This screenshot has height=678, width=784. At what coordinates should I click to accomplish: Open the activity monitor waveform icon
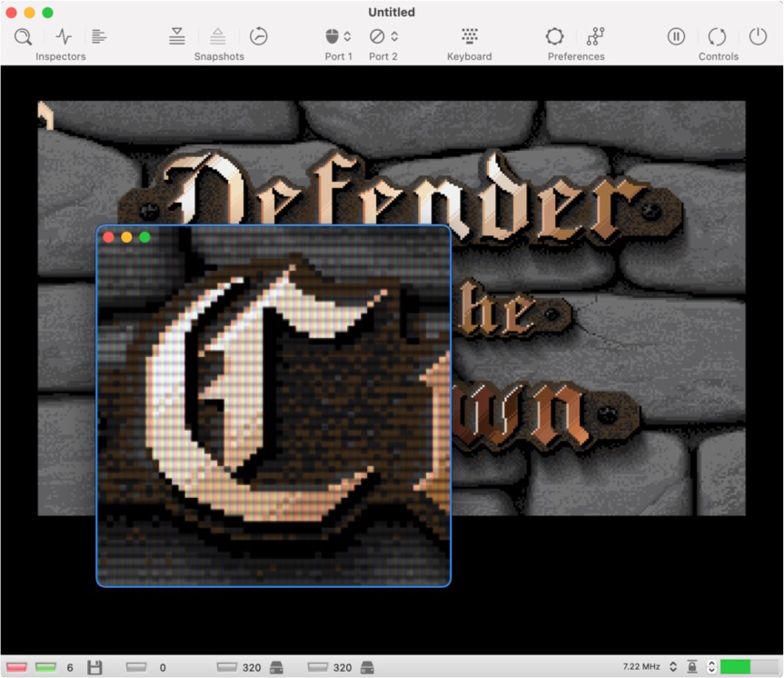[x=64, y=36]
